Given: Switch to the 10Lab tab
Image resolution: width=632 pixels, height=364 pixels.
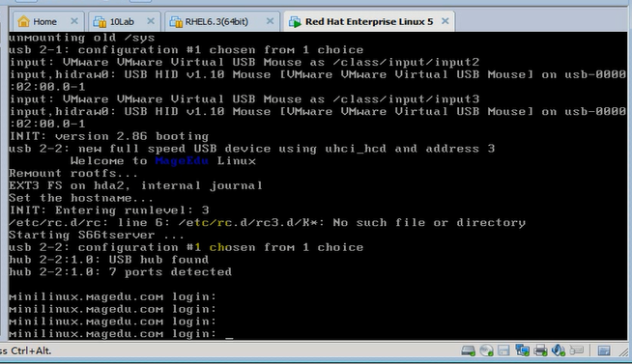Looking at the screenshot, I should (x=124, y=21).
